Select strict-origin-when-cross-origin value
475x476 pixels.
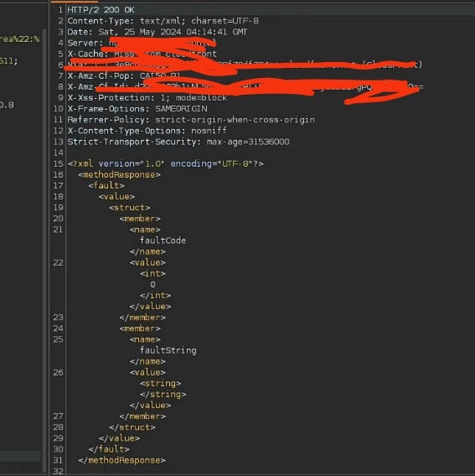pyautogui.click(x=235, y=120)
